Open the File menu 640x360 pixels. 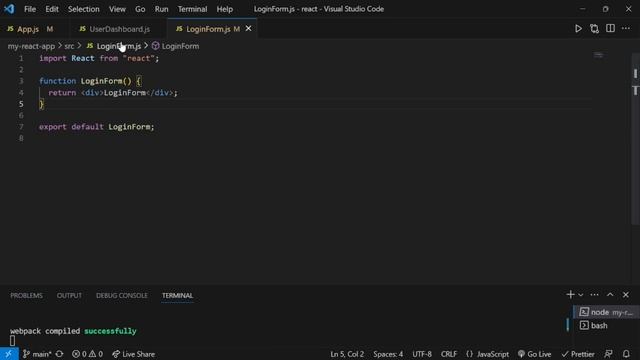[30, 9]
